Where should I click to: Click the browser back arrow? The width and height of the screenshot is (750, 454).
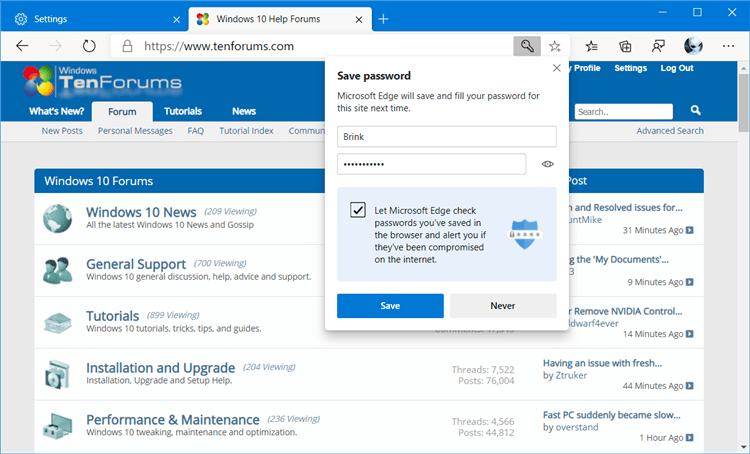coord(22,46)
